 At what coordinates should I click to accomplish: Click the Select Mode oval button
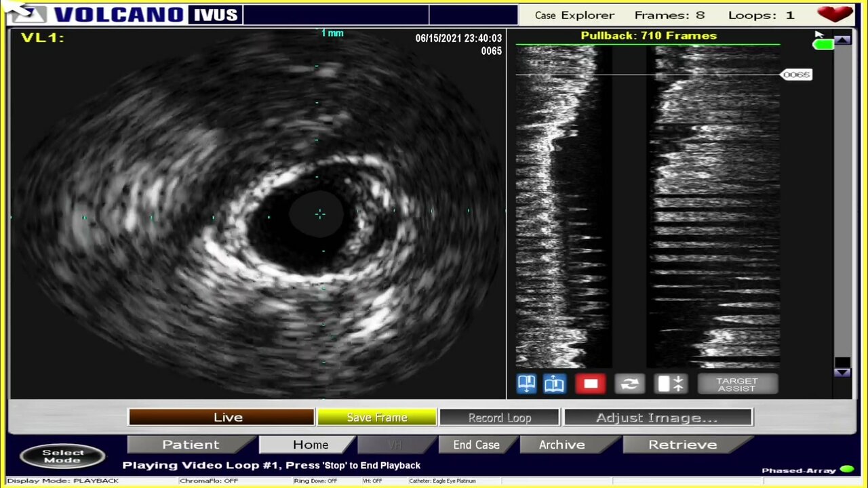[x=62, y=456]
